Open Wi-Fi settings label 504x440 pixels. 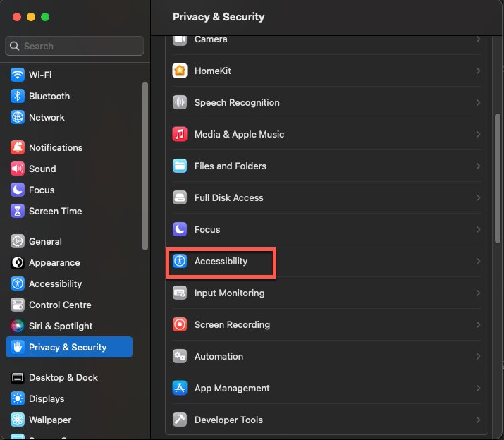40,75
